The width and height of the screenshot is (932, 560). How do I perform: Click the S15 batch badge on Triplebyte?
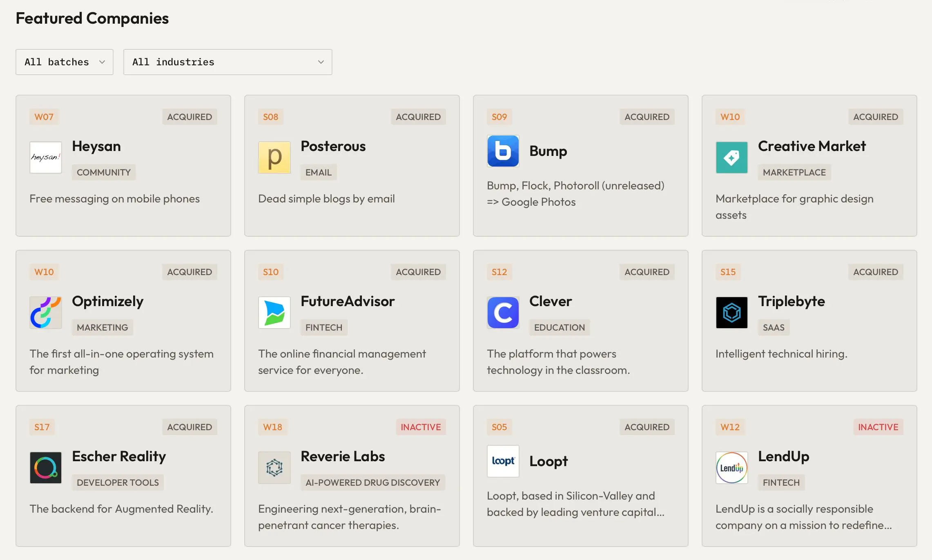(x=728, y=272)
